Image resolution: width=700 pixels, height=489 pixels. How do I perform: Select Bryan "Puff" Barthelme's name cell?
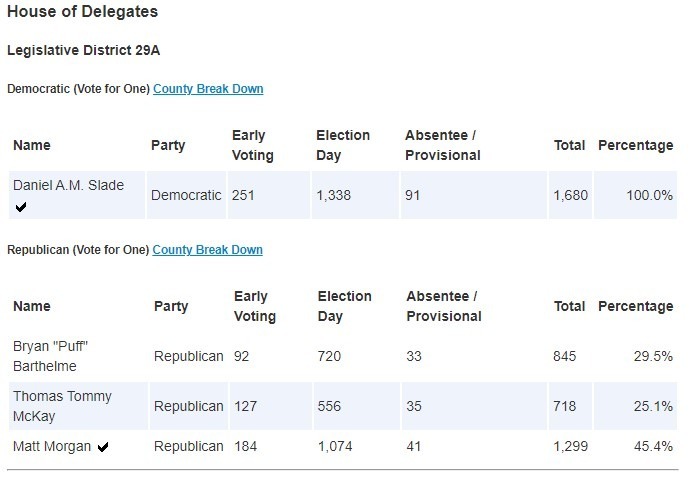click(78, 356)
